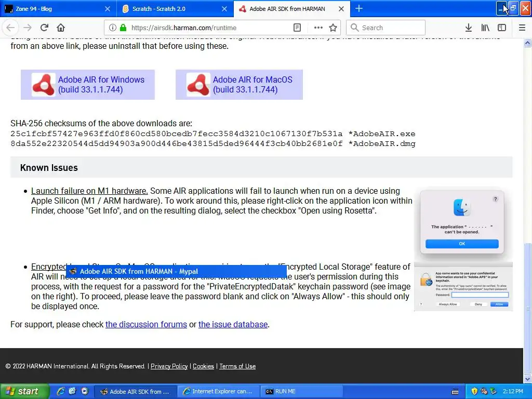Screen dimensions: 532x399
Task: Select the Adobe AIR SDK taskbar button
Action: (136, 392)
